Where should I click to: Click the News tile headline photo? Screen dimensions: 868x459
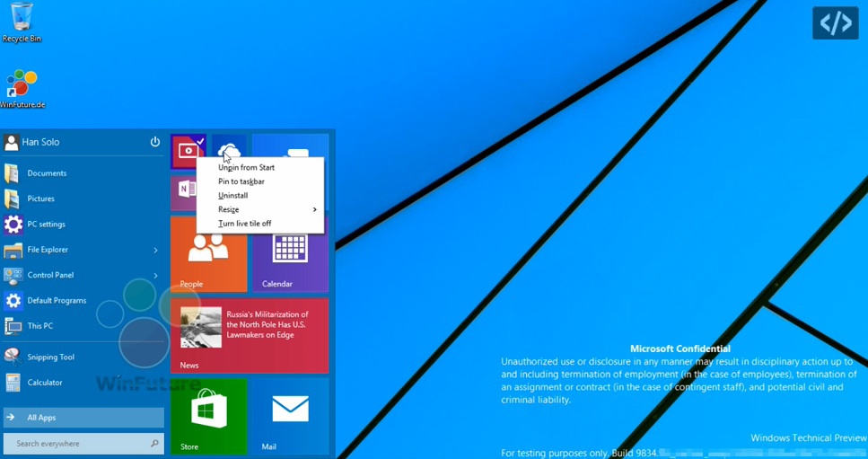pos(201,327)
